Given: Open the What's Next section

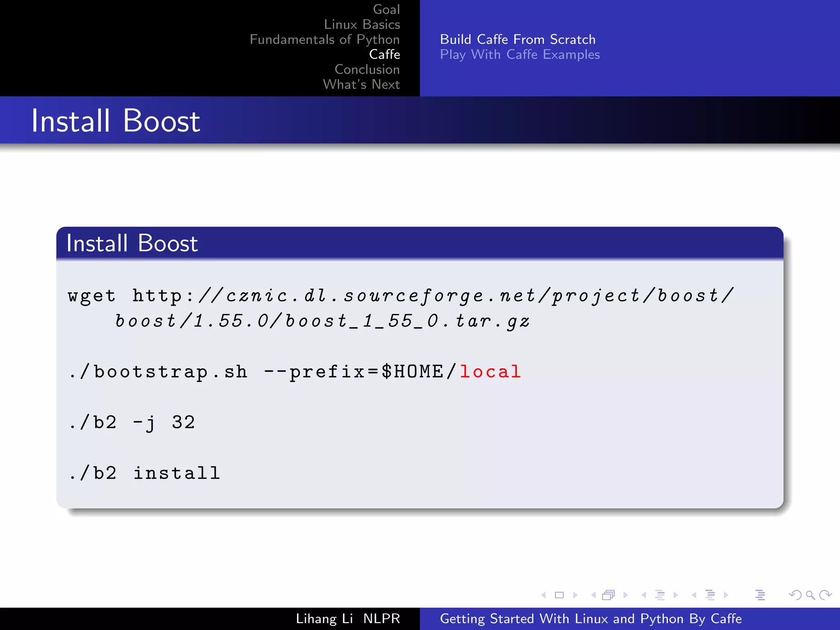Looking at the screenshot, I should [x=361, y=84].
